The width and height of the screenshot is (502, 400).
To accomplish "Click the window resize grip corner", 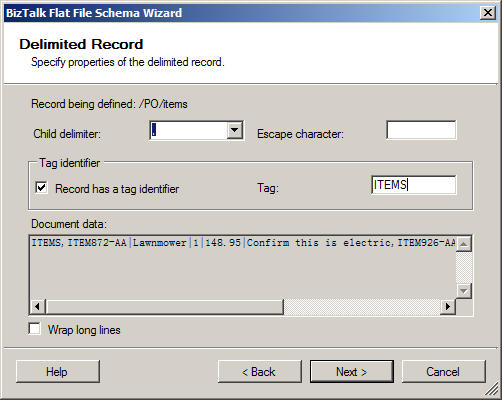I will pos(491,389).
